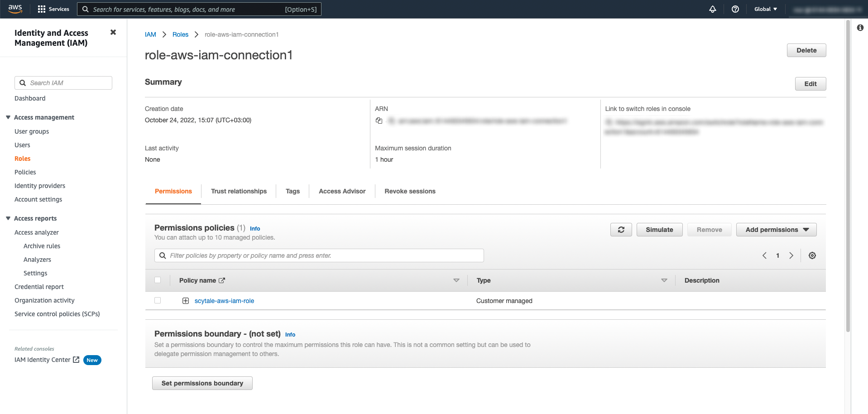Open Info link for Permissions boundary
Viewport: 868px width, 414px height.
click(x=290, y=335)
